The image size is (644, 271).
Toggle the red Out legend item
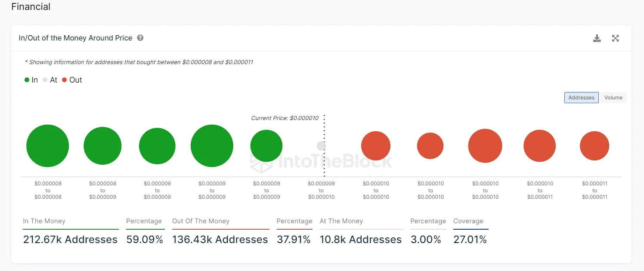[x=71, y=80]
